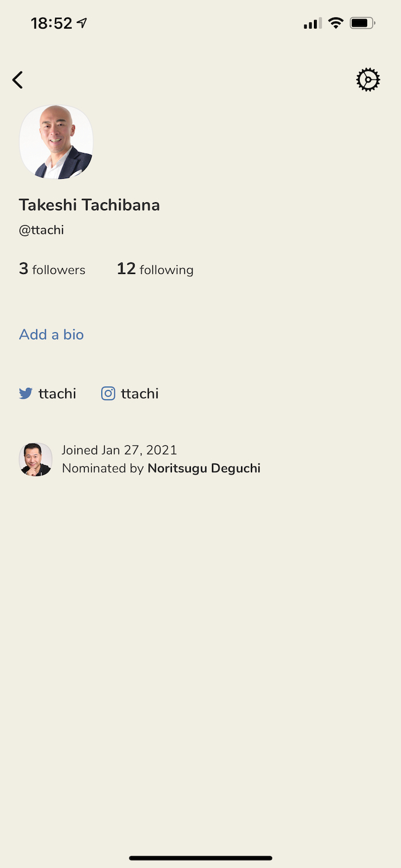View the 3 followers list
401x868 pixels.
[x=52, y=269]
